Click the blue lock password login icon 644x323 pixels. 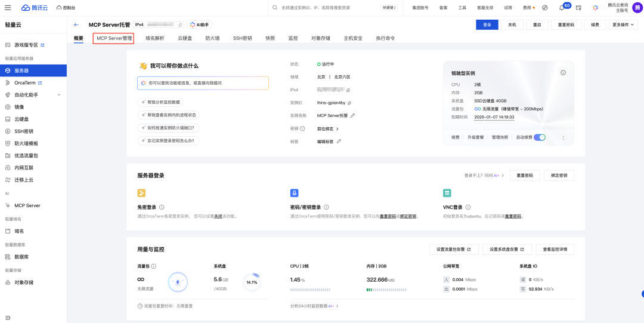pyautogui.click(x=294, y=193)
